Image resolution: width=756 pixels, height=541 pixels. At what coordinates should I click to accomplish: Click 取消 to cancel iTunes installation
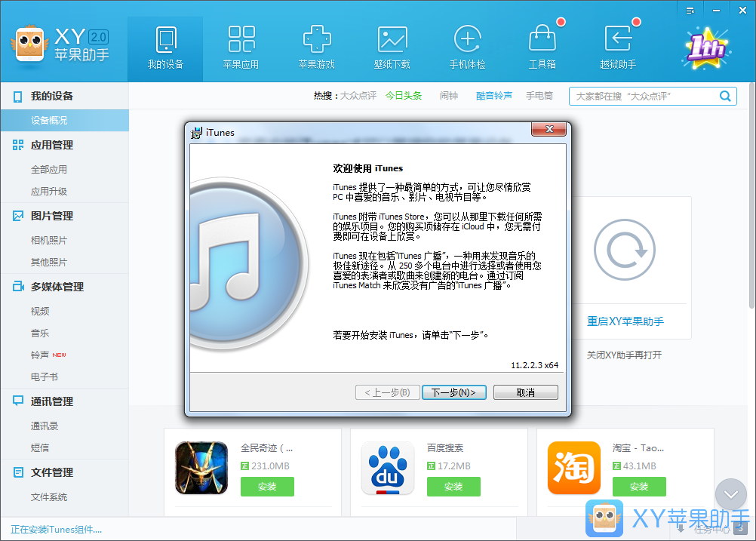click(526, 392)
